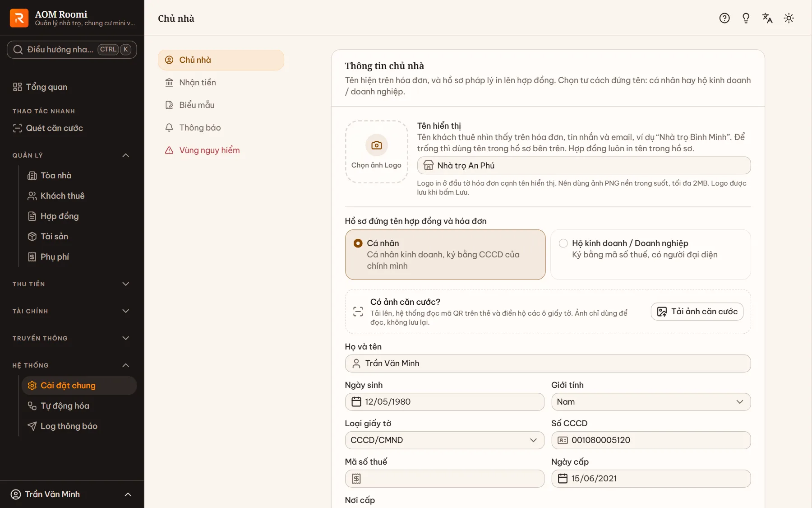This screenshot has height=508, width=812.
Task: Click calendar icon in Ngày sinh field
Action: 356,402
